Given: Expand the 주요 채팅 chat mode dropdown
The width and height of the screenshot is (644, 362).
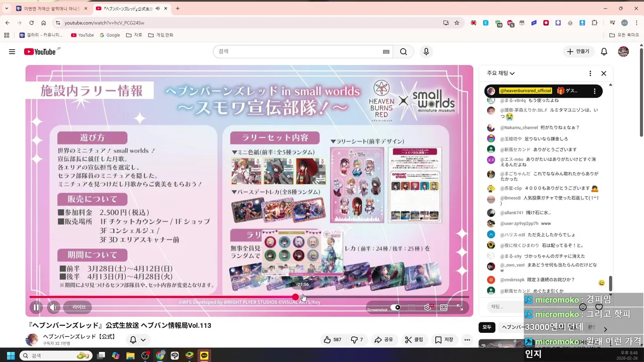Looking at the screenshot, I should click(501, 73).
